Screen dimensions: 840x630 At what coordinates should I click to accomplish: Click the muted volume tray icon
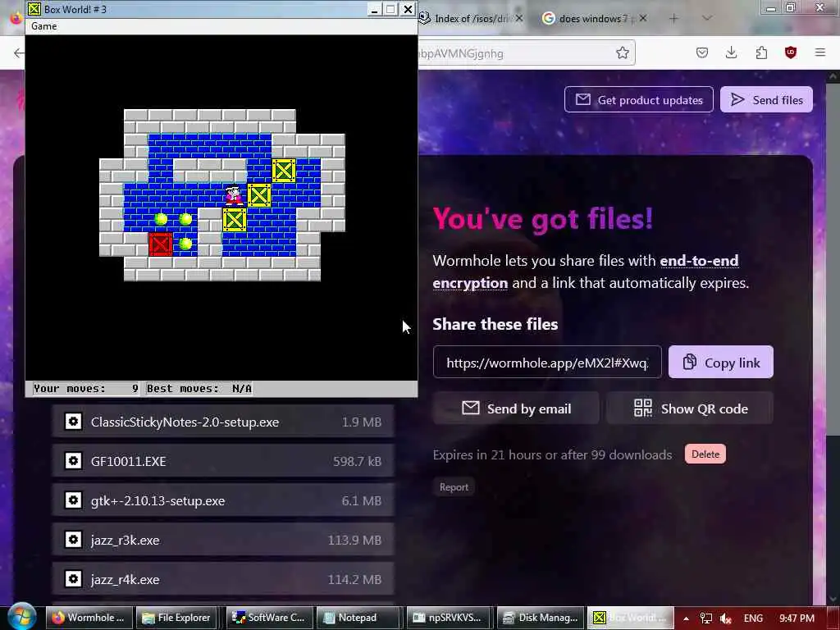[x=726, y=619]
